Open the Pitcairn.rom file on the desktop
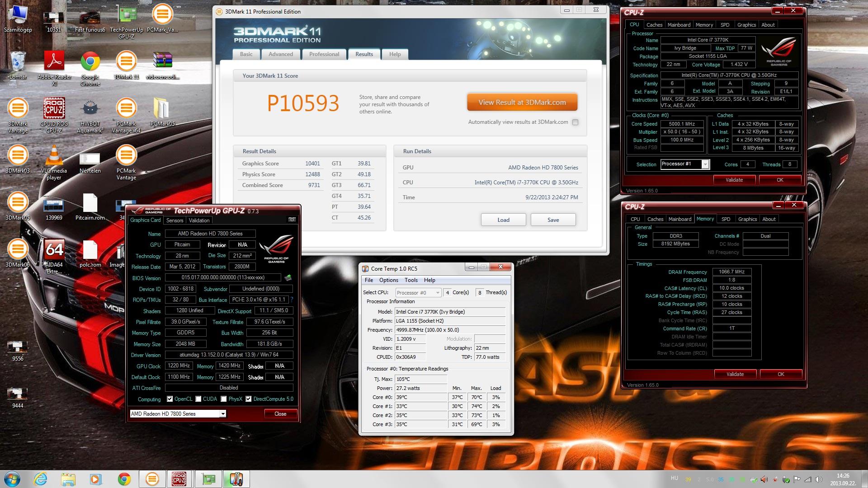This screenshot has height=488, width=868. [90, 206]
